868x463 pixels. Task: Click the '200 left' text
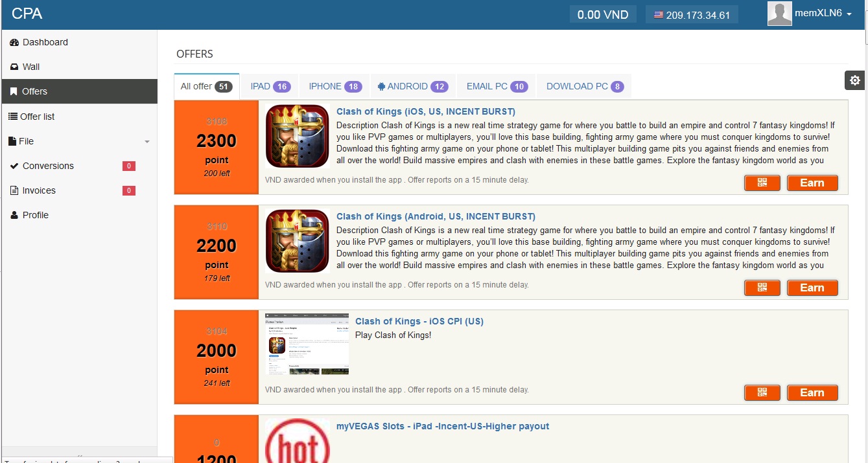tap(217, 174)
